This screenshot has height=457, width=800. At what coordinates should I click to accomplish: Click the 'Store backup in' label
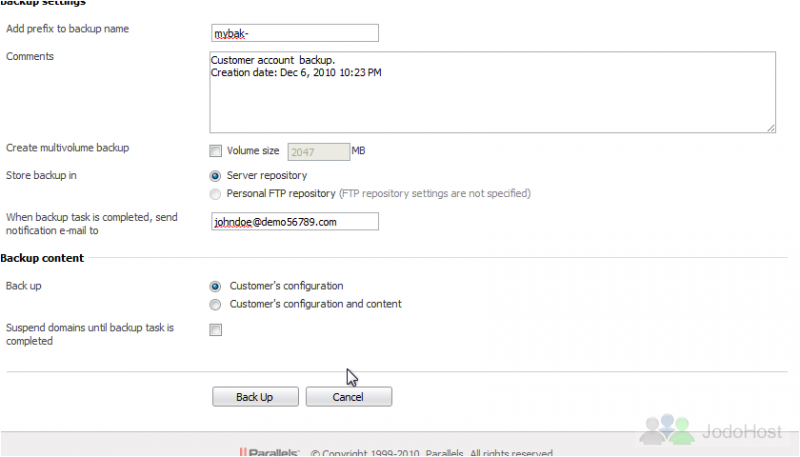41,175
